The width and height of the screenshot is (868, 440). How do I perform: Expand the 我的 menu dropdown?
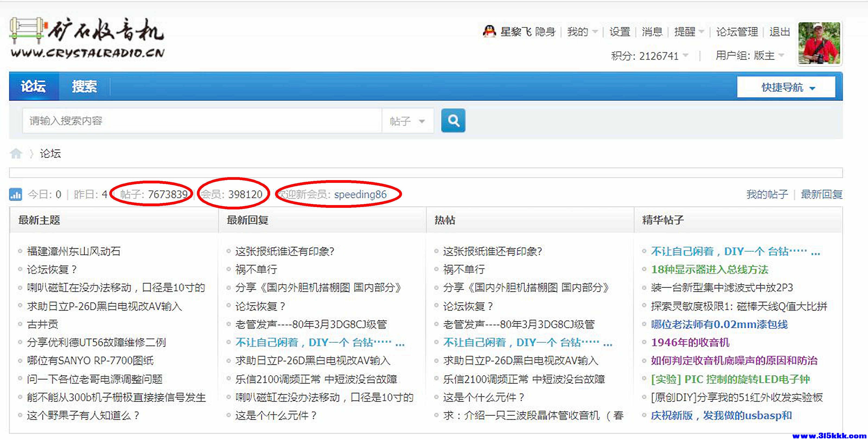[582, 32]
